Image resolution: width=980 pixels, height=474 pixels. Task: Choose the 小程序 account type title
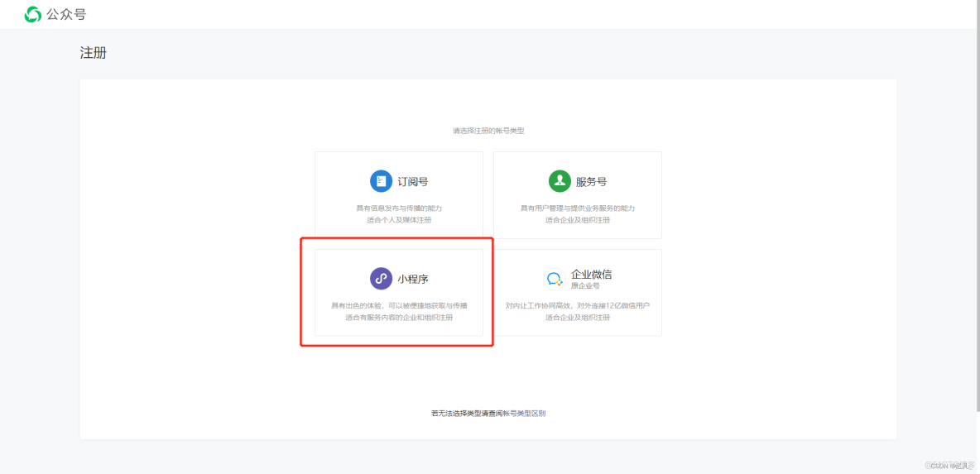click(413, 279)
